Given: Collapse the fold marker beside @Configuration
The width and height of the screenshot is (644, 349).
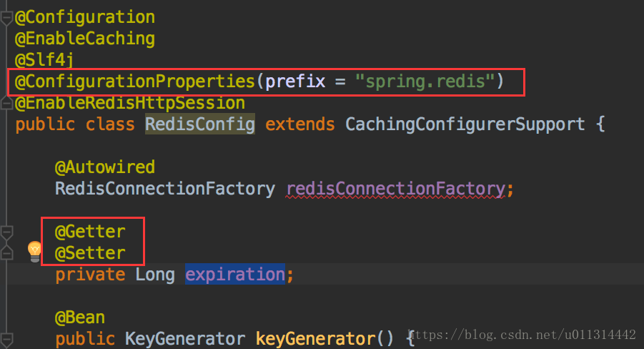Looking at the screenshot, I should 6,19.
